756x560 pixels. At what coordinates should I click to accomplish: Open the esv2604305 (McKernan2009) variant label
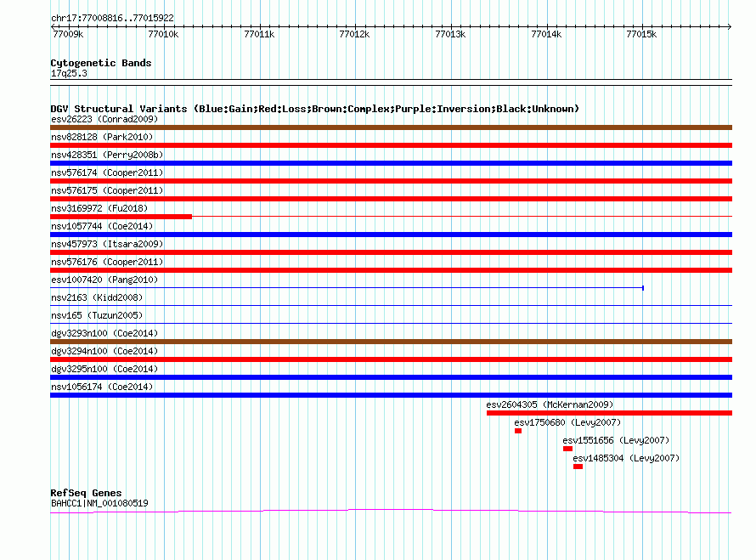[x=549, y=404]
